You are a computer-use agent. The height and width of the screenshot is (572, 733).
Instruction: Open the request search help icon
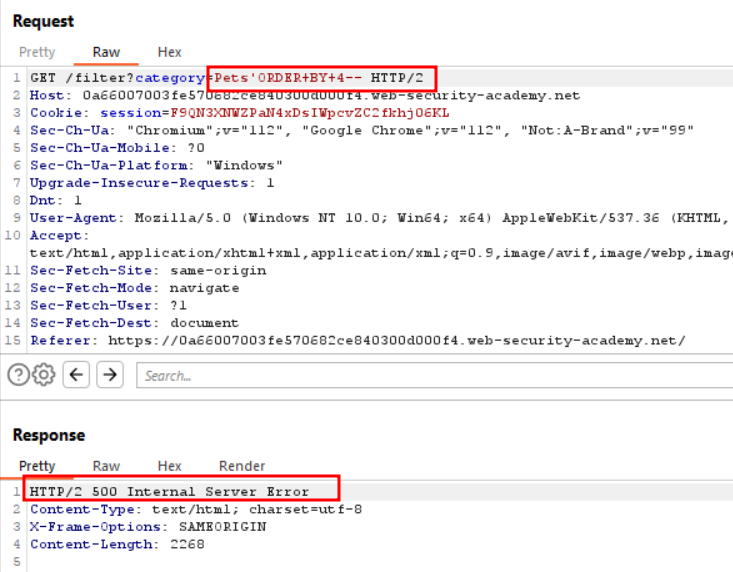click(x=19, y=374)
